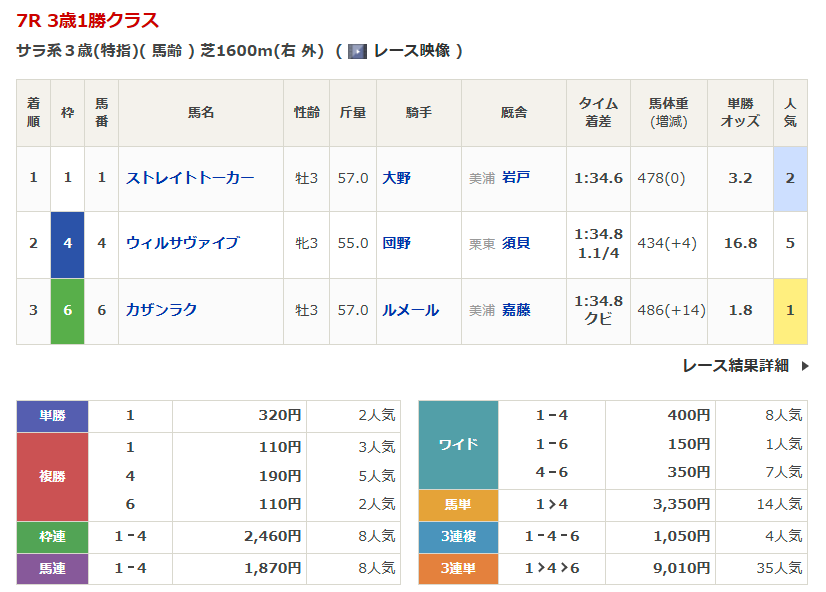Click the arrow beside レース結果詳細
The image size is (826, 592).
point(804,366)
